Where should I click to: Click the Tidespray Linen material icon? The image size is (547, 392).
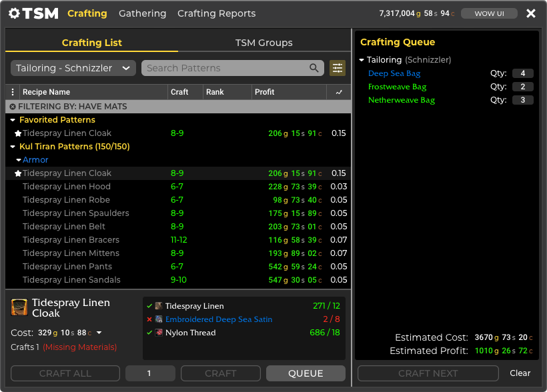pyautogui.click(x=159, y=306)
